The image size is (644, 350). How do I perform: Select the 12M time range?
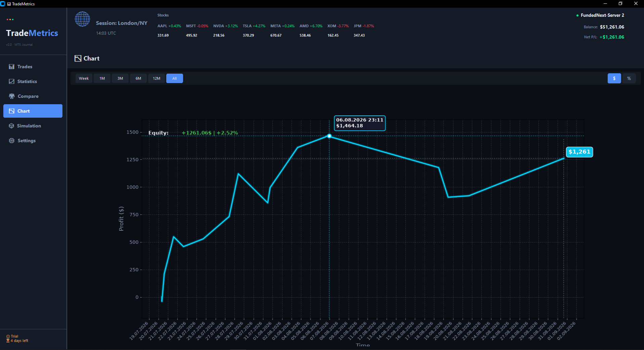pyautogui.click(x=157, y=78)
